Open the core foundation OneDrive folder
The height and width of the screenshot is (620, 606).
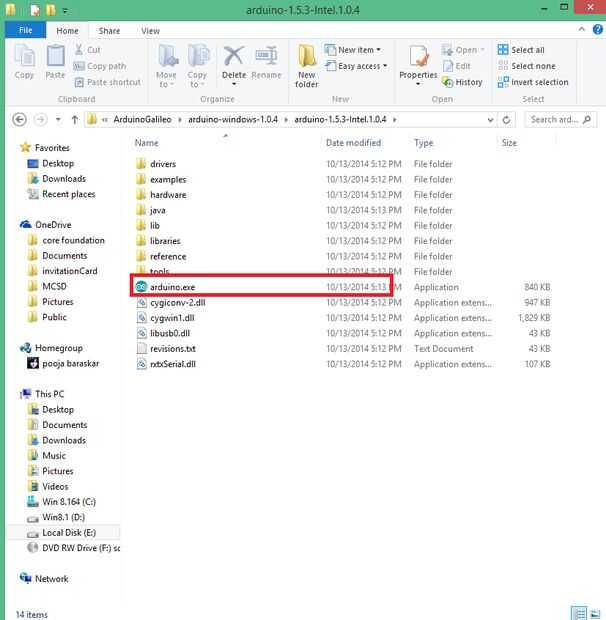coord(73,240)
